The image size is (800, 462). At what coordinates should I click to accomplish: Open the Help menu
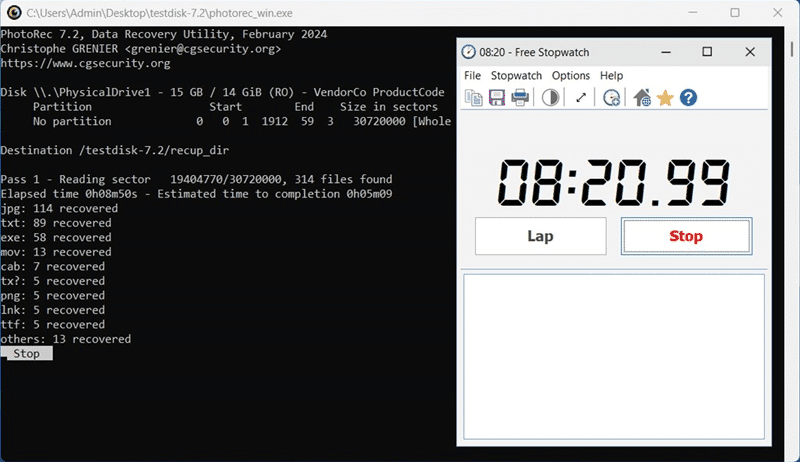(x=611, y=75)
